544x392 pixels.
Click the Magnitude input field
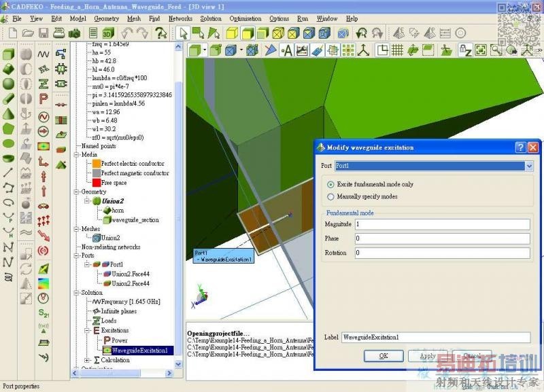click(x=443, y=224)
